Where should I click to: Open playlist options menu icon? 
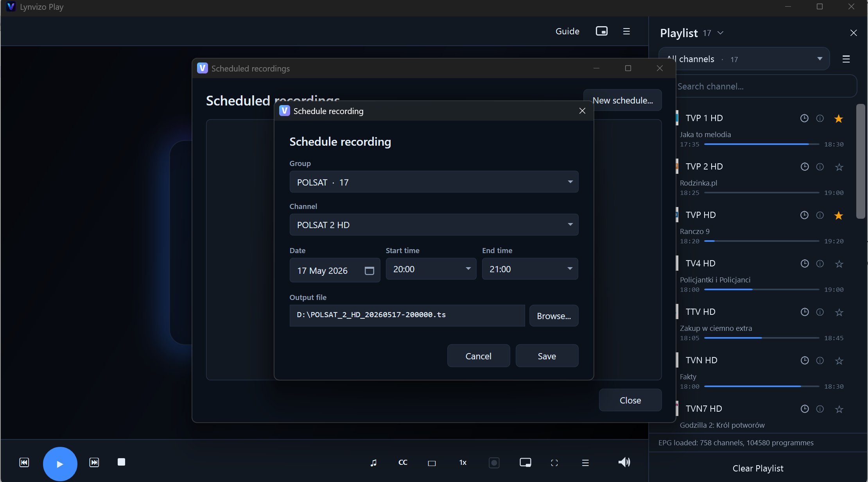pyautogui.click(x=846, y=59)
